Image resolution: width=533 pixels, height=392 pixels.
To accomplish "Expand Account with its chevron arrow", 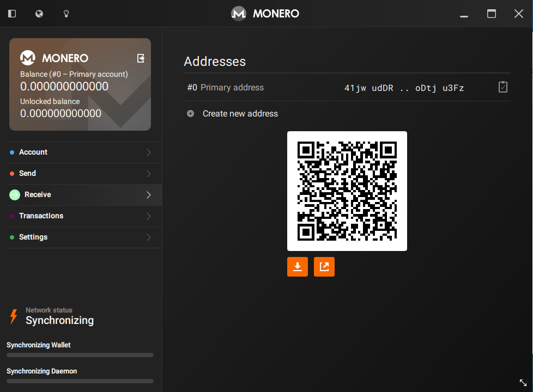I will [149, 152].
